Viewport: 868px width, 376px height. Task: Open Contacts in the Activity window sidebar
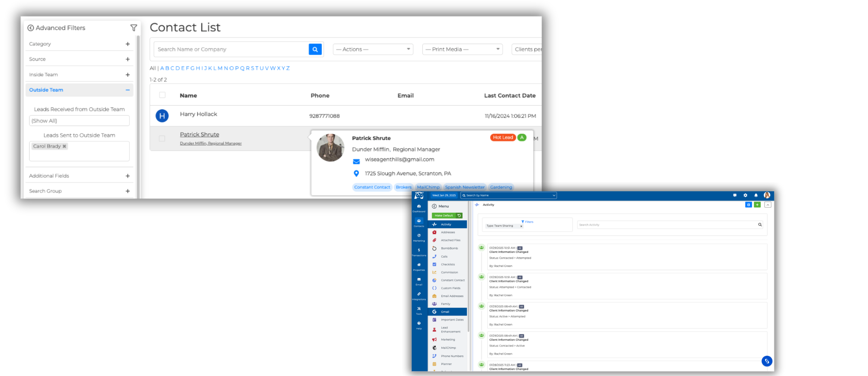419,223
